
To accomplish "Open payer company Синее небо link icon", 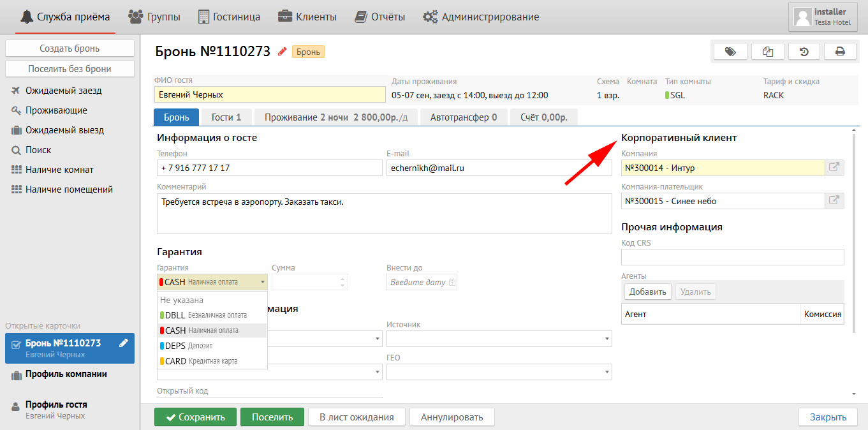I will pyautogui.click(x=834, y=201).
